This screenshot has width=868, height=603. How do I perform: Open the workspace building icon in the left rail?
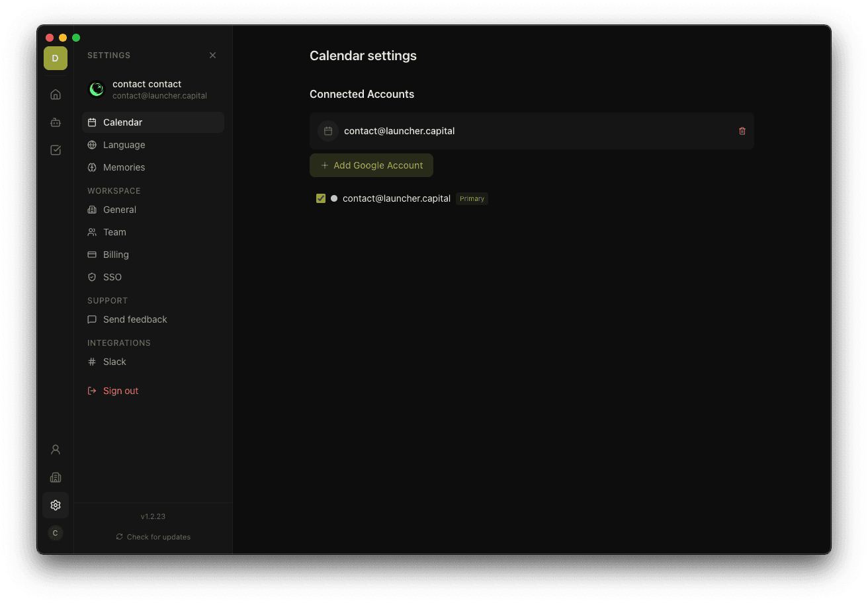coord(56,477)
